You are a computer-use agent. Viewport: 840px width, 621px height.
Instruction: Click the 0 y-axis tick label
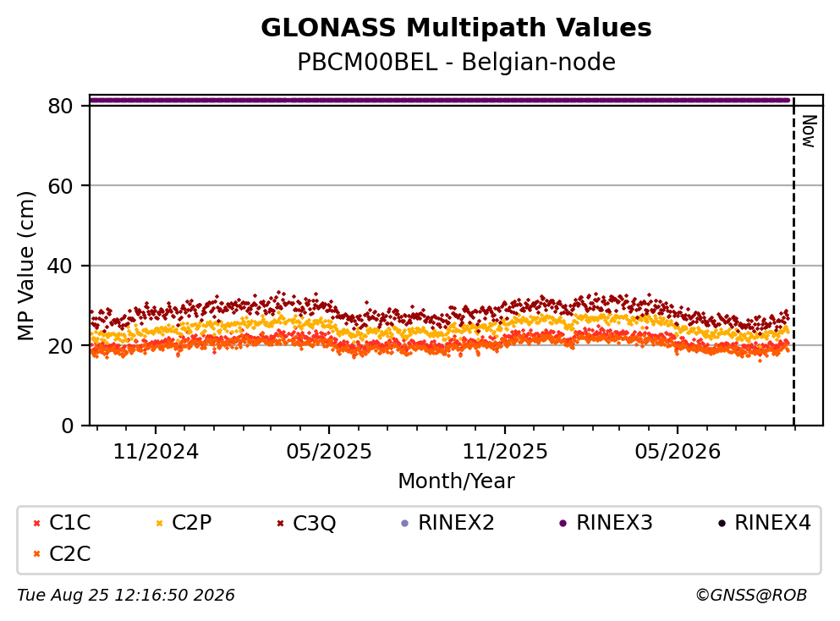(x=67, y=426)
